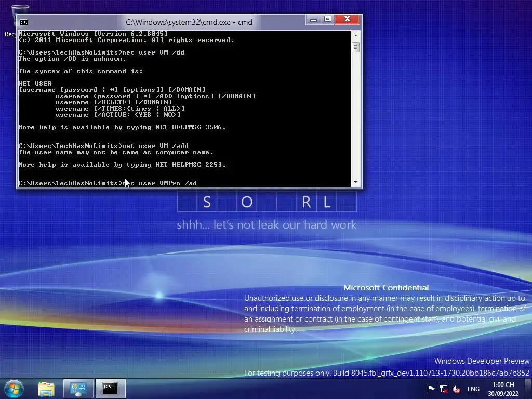This screenshot has height=399, width=532.
Task: Click the cmd title bar text
Action: click(189, 22)
